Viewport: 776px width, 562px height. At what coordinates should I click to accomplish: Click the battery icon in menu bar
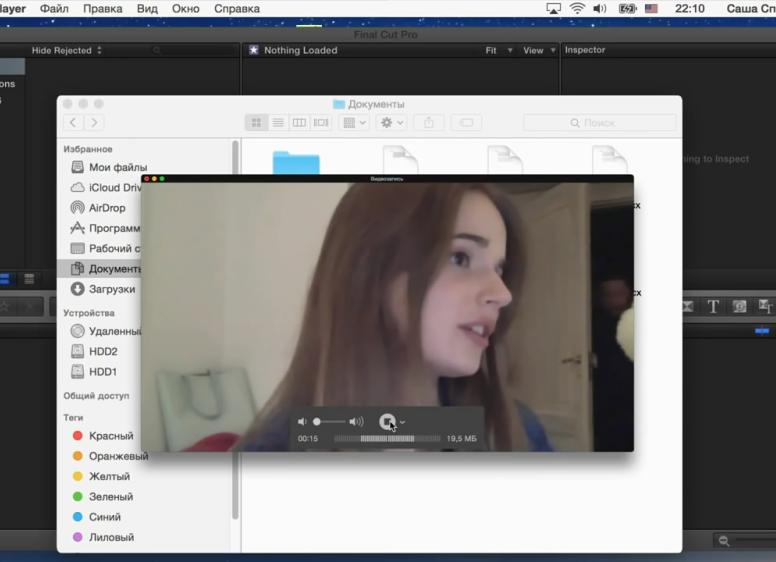tap(627, 8)
